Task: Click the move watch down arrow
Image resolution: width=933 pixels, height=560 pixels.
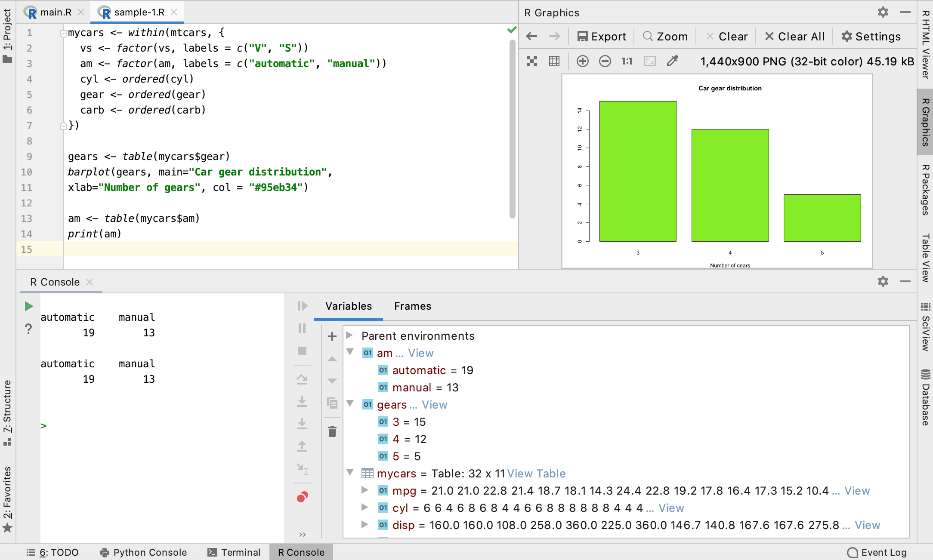Action: 332,381
